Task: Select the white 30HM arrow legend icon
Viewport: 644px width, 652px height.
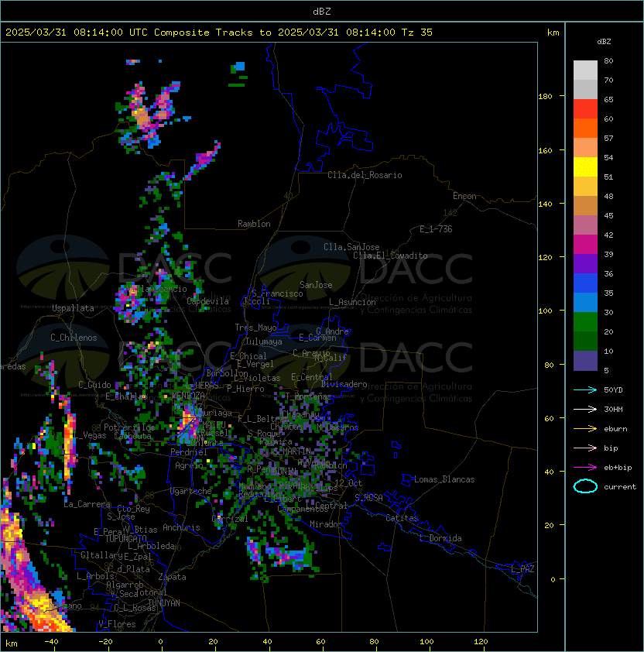Action: [585, 410]
